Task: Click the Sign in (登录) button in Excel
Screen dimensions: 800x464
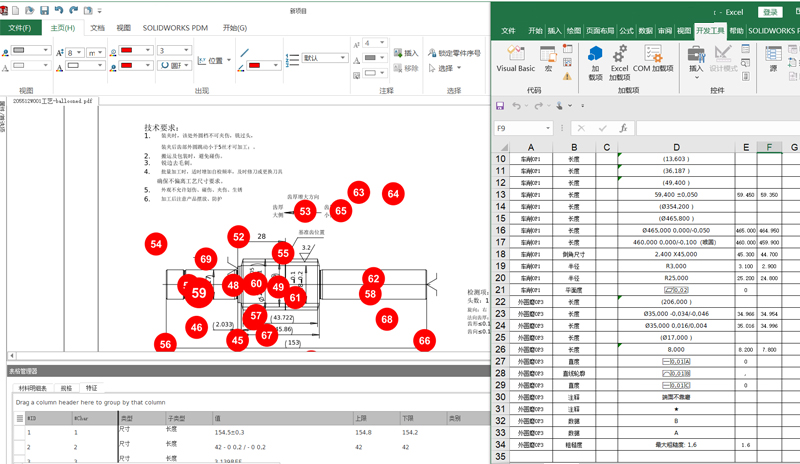Action: point(770,12)
